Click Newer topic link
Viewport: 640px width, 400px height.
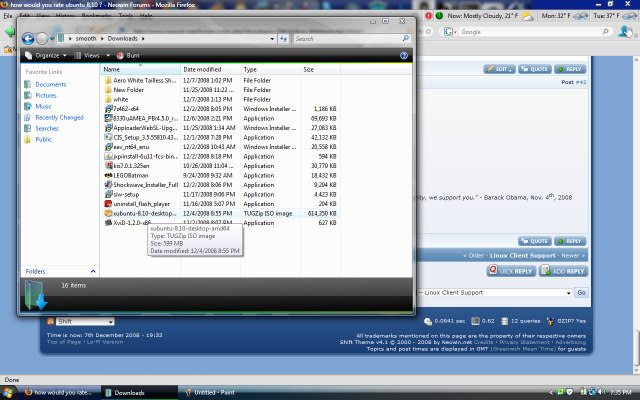pyautogui.click(x=570, y=256)
